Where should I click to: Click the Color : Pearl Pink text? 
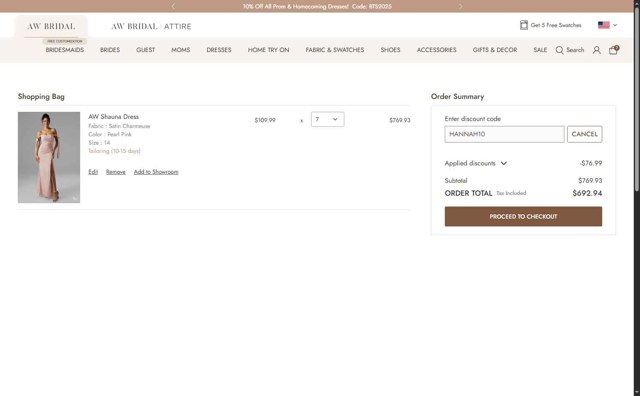pos(110,134)
